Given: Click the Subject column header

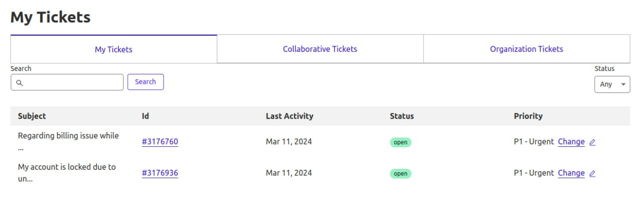Looking at the screenshot, I should pyautogui.click(x=32, y=116).
